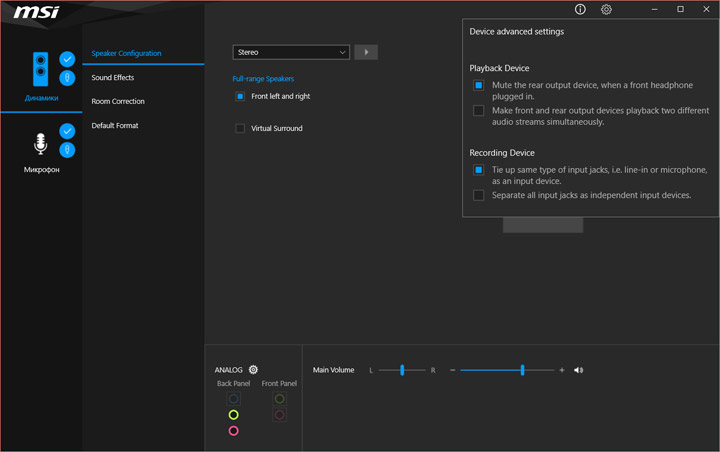
Task: Switch to the Room Correction tab
Action: 118,102
